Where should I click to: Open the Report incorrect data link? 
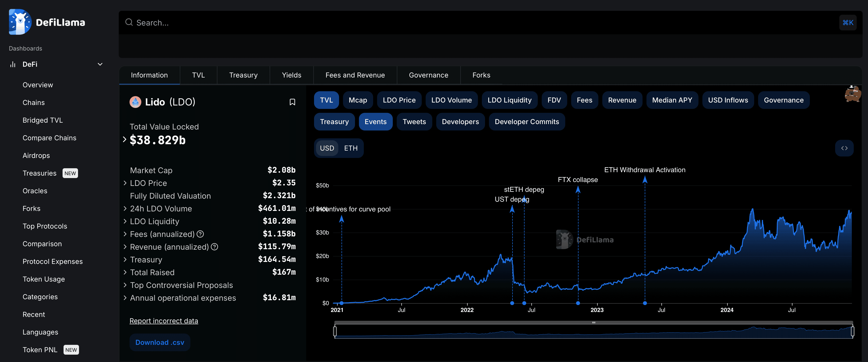tap(164, 321)
